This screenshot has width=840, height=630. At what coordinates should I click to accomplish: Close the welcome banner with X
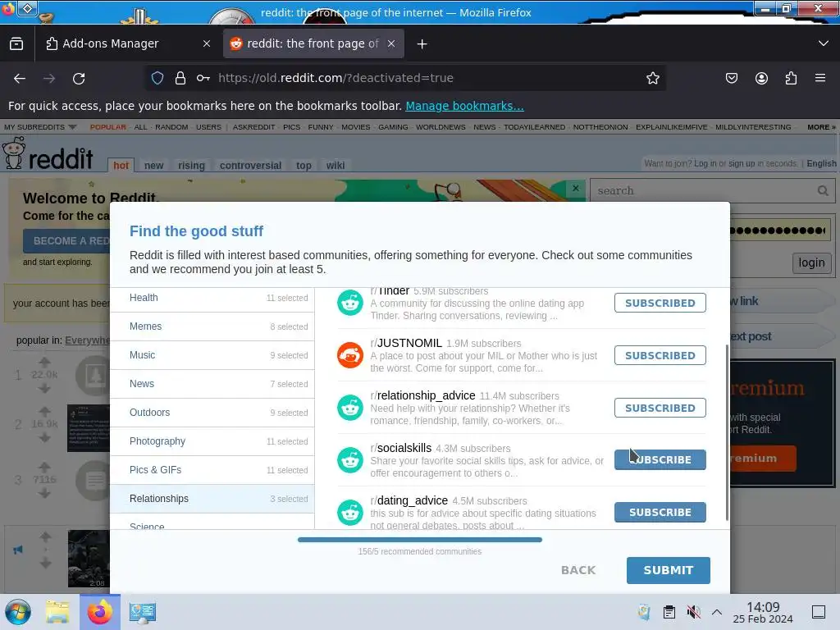pos(575,189)
